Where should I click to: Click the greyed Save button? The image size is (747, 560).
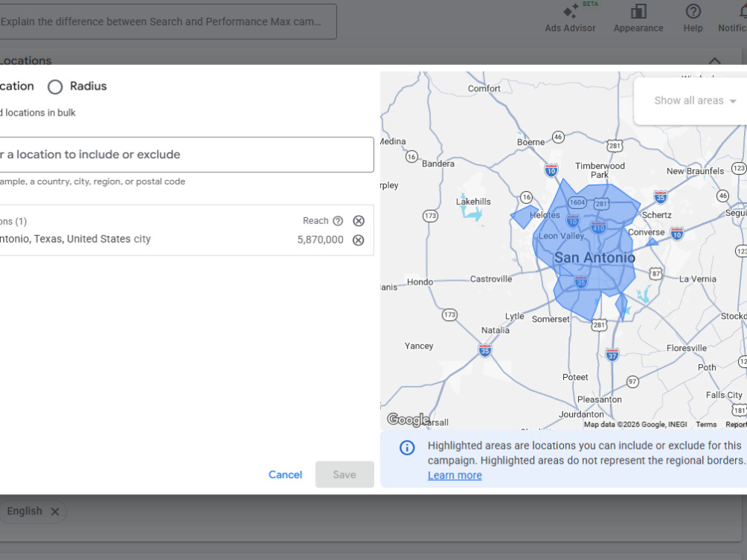344,475
